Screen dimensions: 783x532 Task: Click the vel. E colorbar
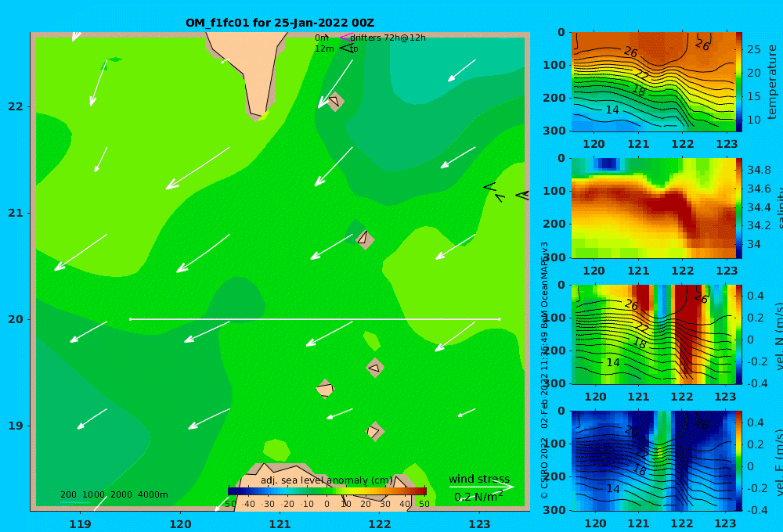coord(739,461)
